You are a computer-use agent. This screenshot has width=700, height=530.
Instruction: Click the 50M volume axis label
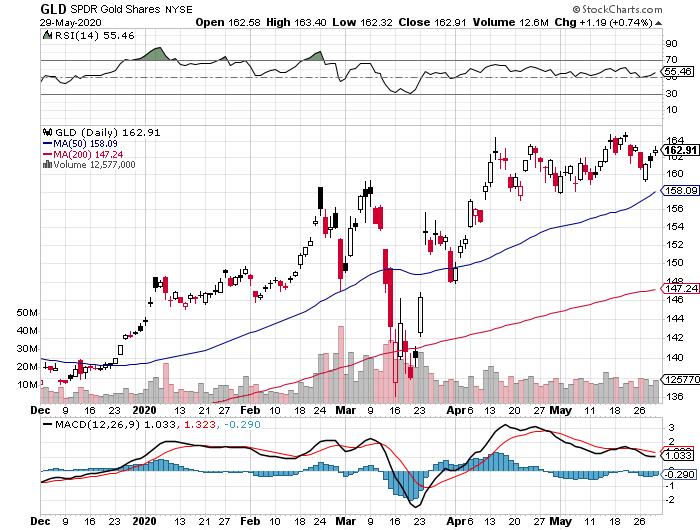[x=27, y=313]
